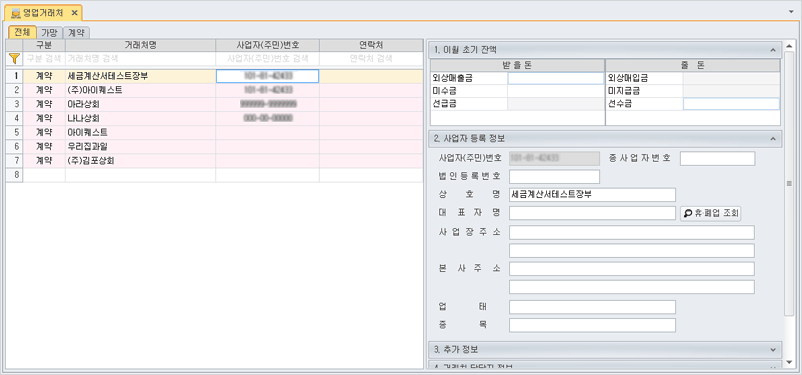Click the 상호명 input field

[592, 195]
